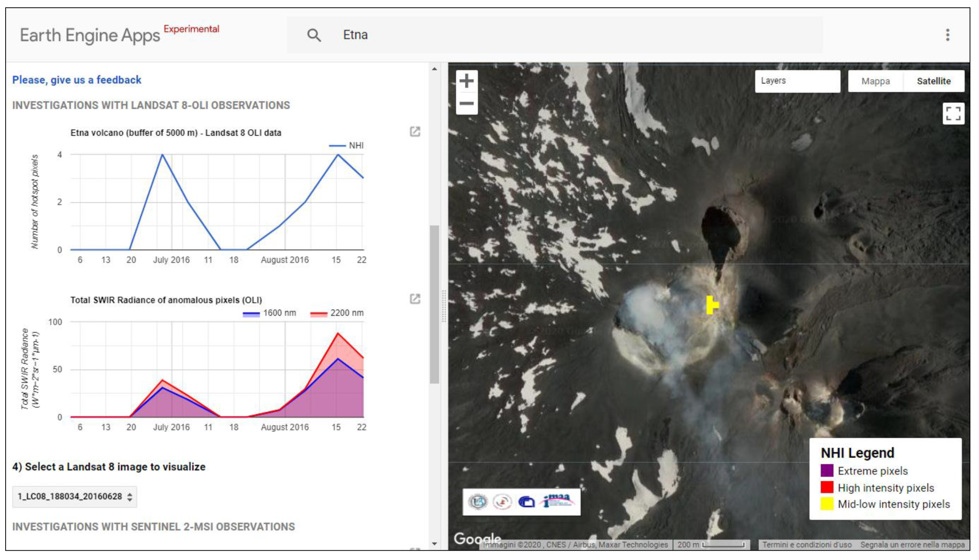
Task: Click Segnala un errore nella mappa link
Action: pyautogui.click(x=912, y=545)
